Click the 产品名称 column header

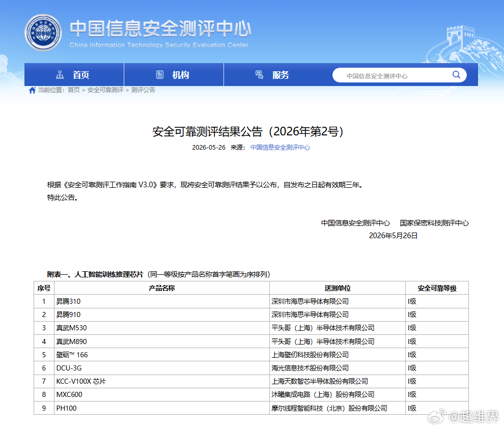click(162, 288)
